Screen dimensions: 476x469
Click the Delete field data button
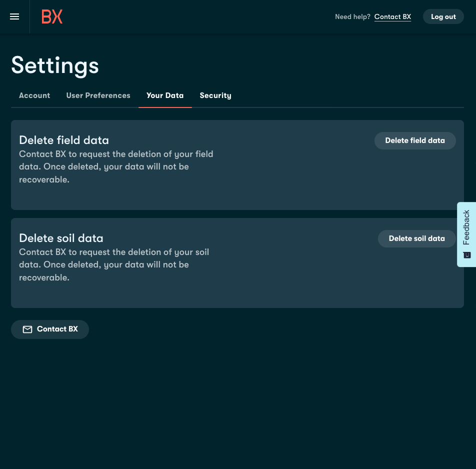pyautogui.click(x=415, y=140)
